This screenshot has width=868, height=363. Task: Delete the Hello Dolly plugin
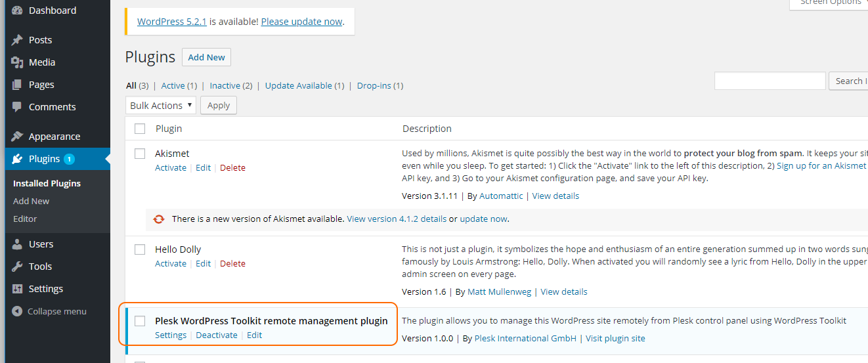232,263
